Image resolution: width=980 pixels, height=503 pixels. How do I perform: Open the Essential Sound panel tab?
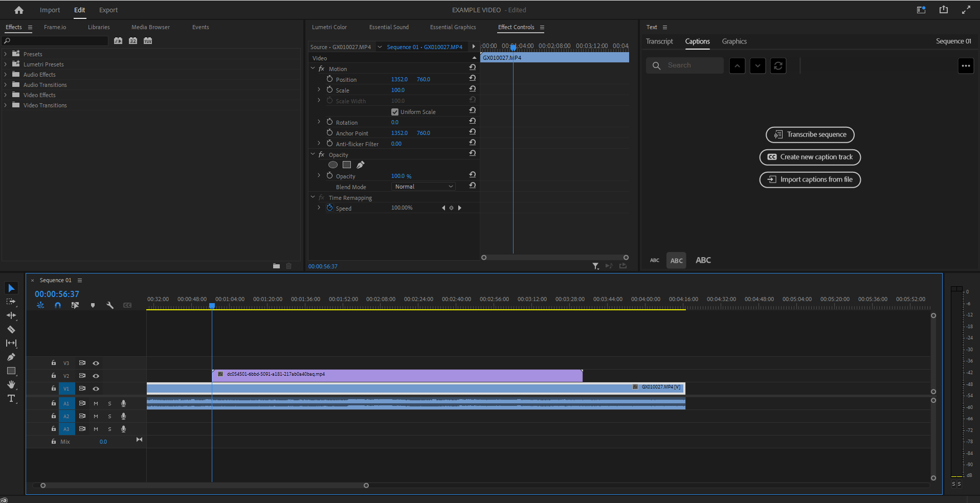pos(389,27)
